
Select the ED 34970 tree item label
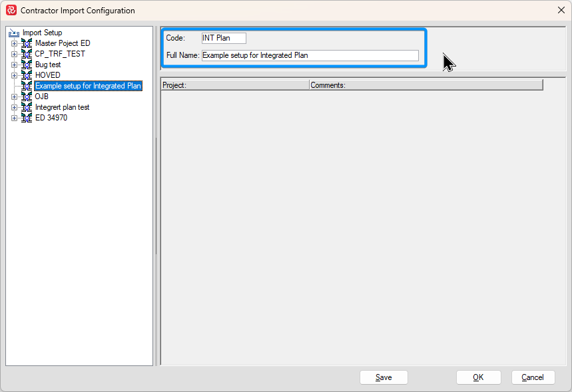coord(51,118)
